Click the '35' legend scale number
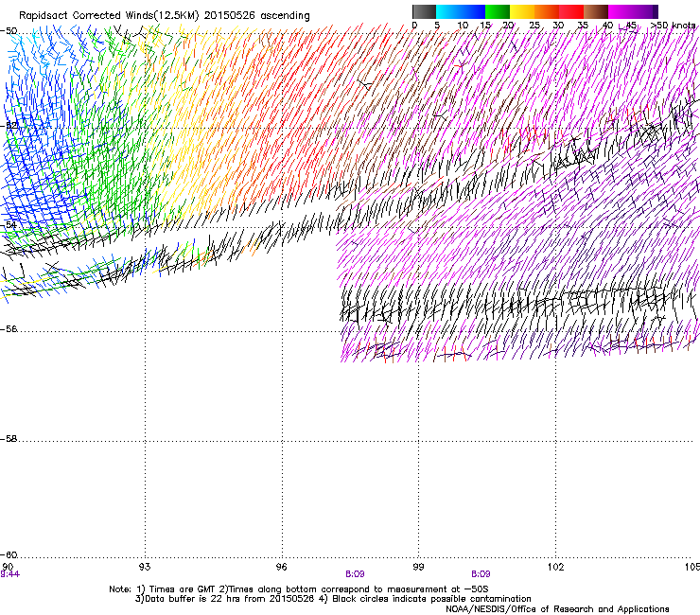This screenshot has width=700, height=615. [583, 26]
